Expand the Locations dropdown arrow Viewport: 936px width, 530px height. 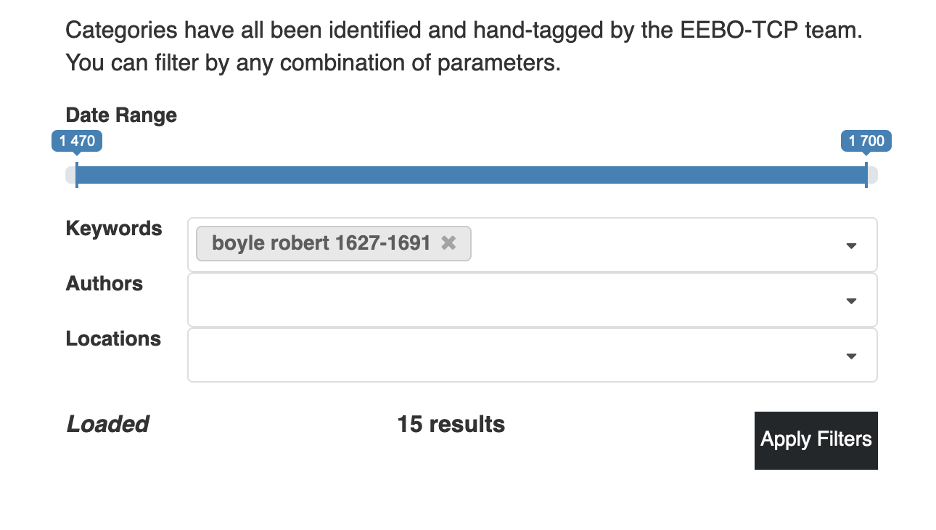[x=851, y=356]
